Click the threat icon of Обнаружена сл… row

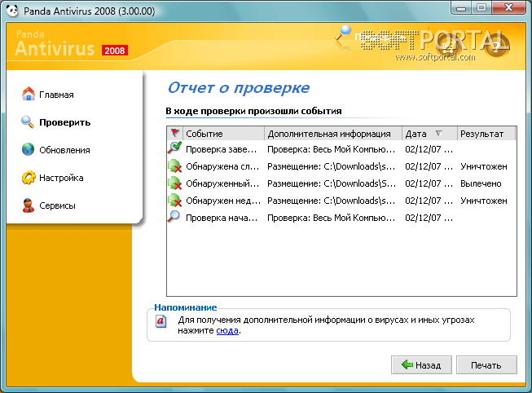click(x=174, y=166)
